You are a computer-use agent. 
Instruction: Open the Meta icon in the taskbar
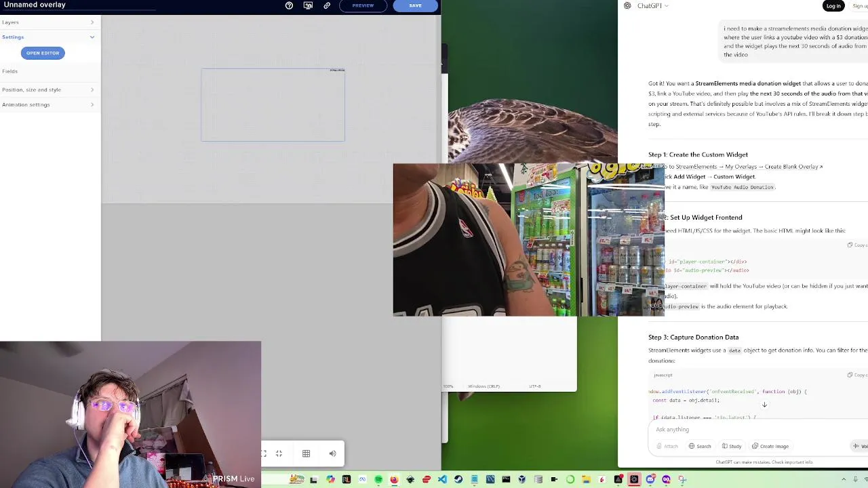tap(362, 479)
